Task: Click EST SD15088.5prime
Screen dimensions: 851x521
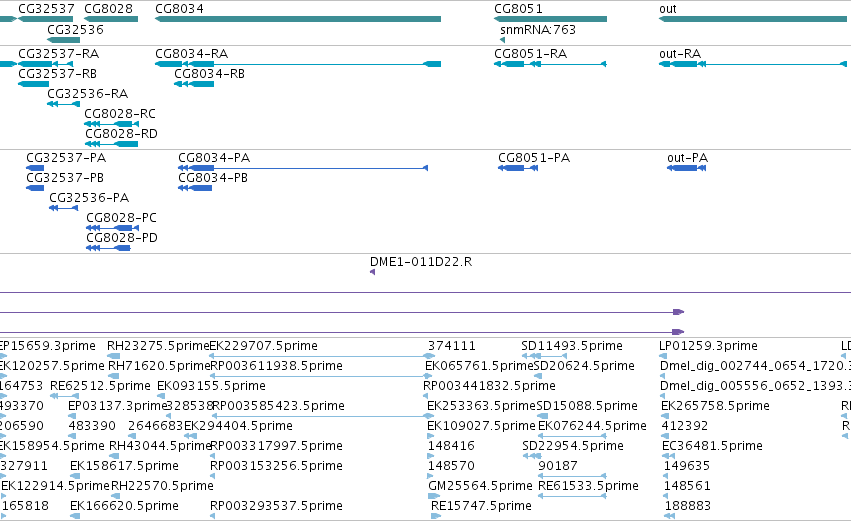Action: [587, 406]
